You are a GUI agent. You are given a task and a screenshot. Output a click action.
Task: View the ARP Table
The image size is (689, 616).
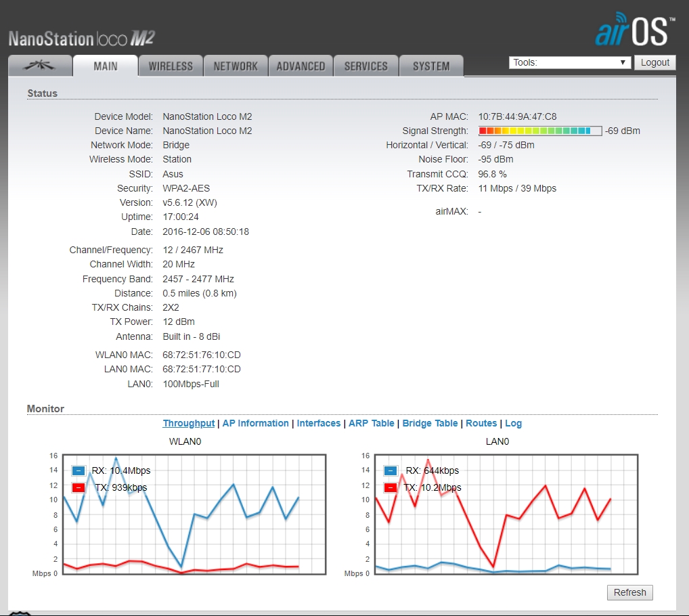372,423
